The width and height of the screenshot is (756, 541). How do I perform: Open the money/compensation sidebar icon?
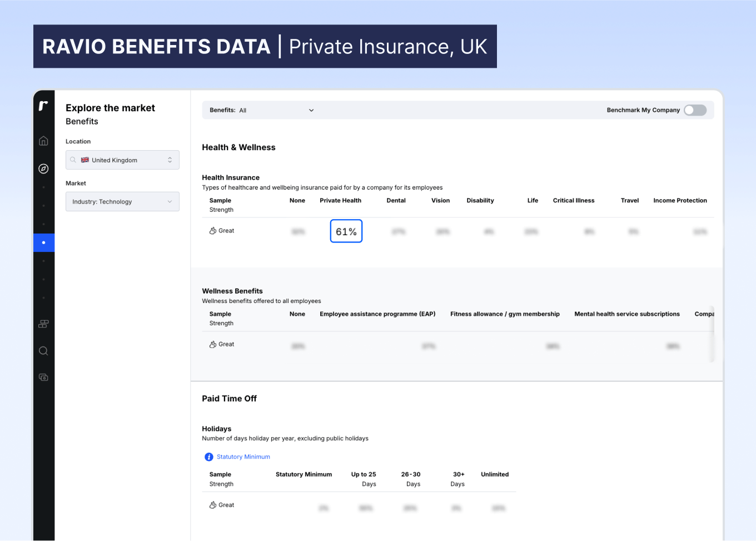coord(43,378)
